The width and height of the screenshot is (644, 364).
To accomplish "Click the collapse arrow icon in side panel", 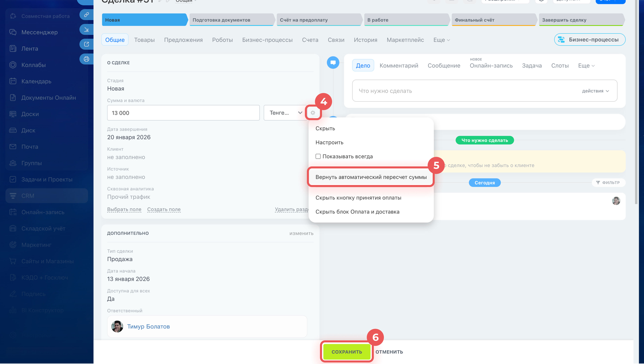I will [86, 29].
